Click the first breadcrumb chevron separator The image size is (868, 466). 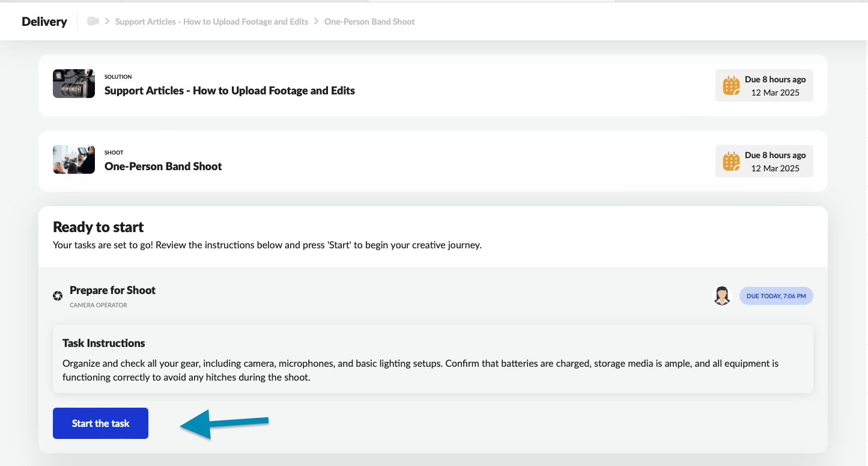coord(107,22)
